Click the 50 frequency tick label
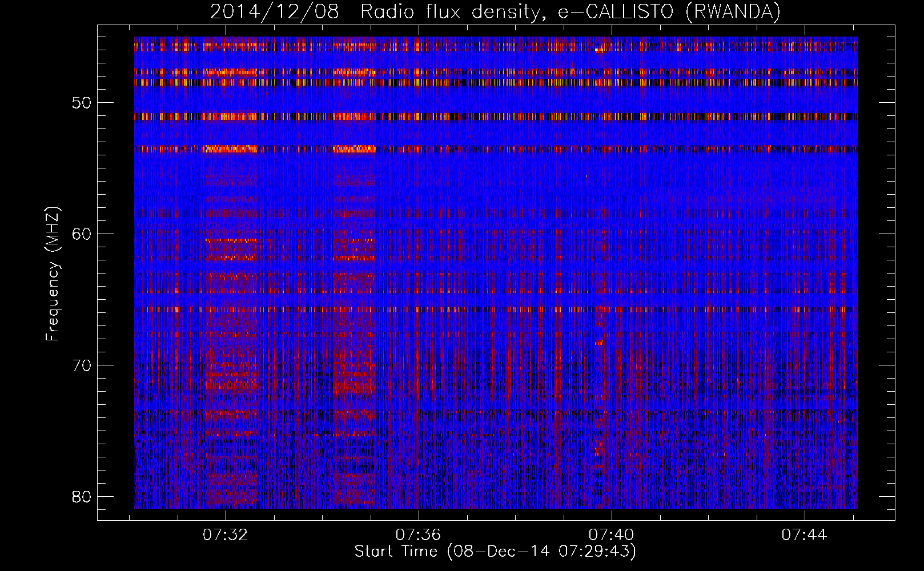The width and height of the screenshot is (924, 571). pos(82,103)
